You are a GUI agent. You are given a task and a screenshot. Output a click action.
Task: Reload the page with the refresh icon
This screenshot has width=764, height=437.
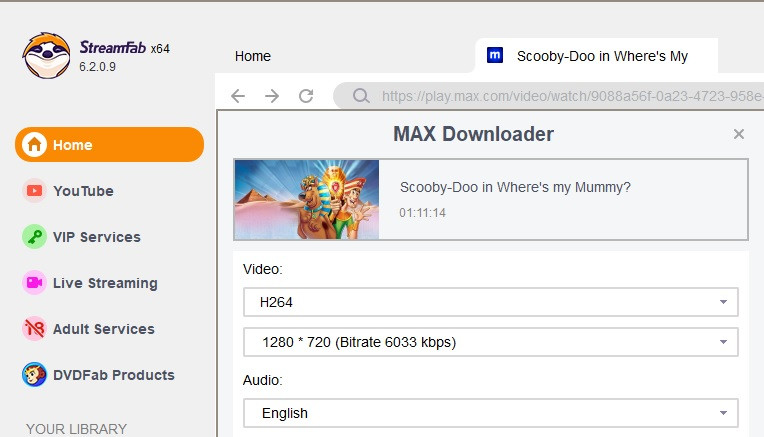pos(306,96)
